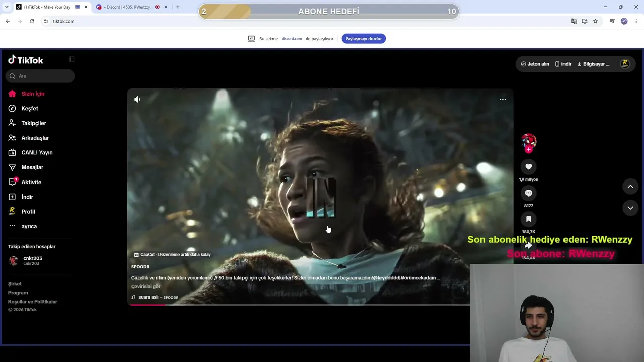Viewport: 644px width, 362px height.
Task: Open a new browser tab
Action: coord(178,7)
